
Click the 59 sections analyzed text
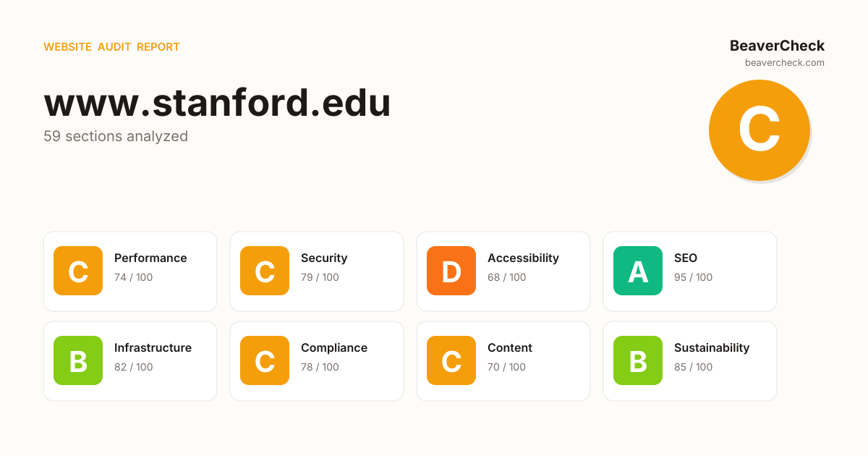[116, 136]
